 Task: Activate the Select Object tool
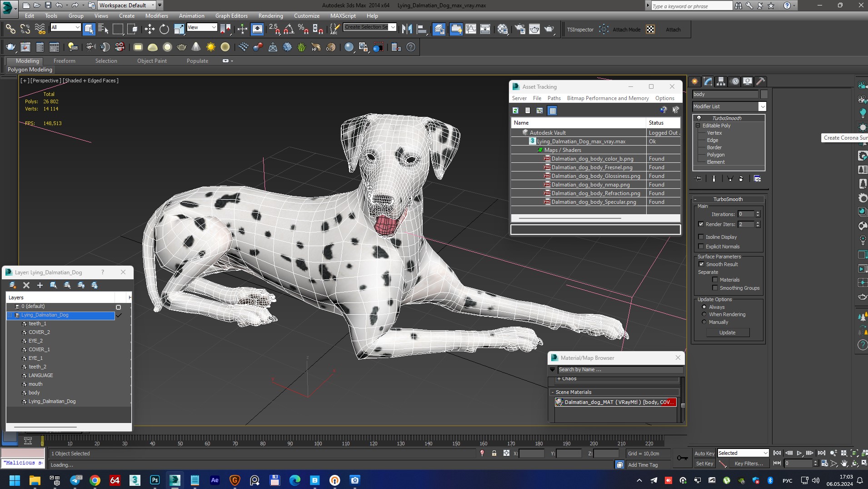[89, 30]
